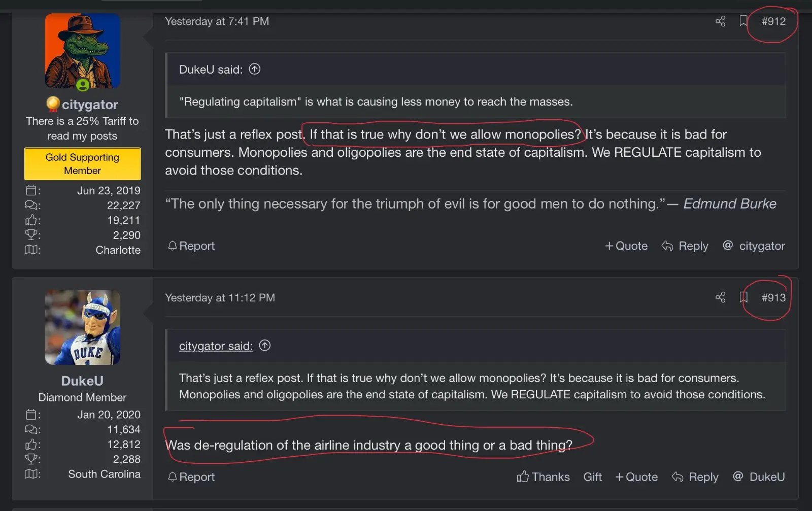The width and height of the screenshot is (812, 511).
Task: Click the share icon on post #912
Action: pos(720,21)
